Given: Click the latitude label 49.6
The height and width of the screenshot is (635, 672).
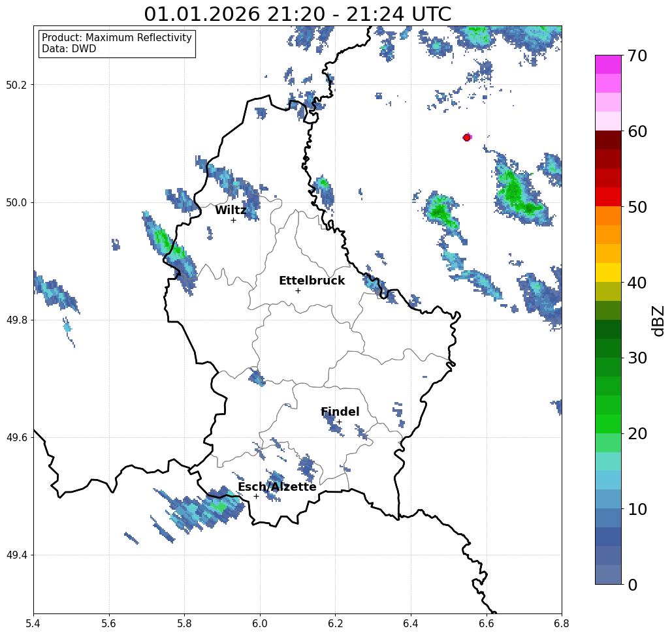Looking at the screenshot, I should click(16, 438).
